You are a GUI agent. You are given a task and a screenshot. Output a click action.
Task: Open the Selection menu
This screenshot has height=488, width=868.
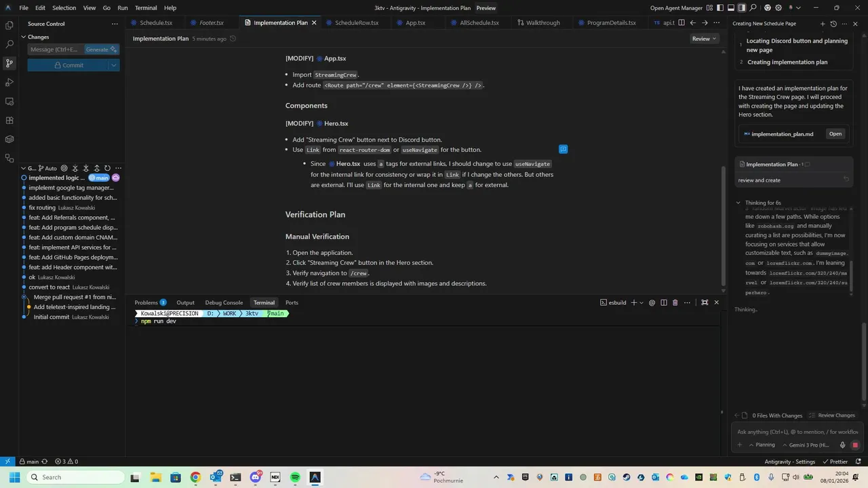coord(64,8)
